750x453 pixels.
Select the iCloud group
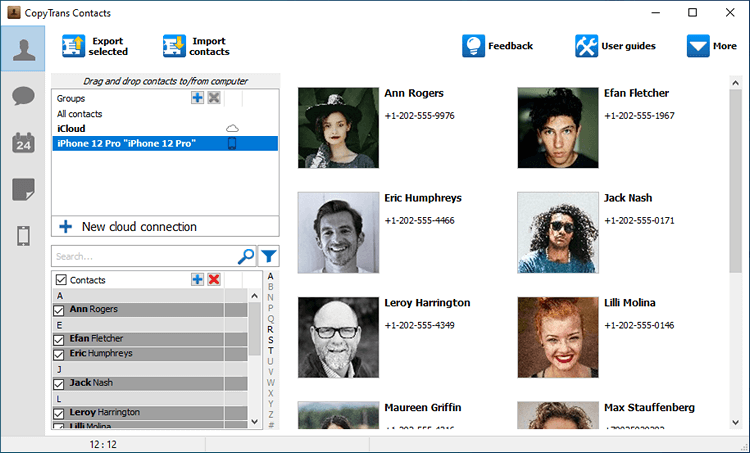71,129
